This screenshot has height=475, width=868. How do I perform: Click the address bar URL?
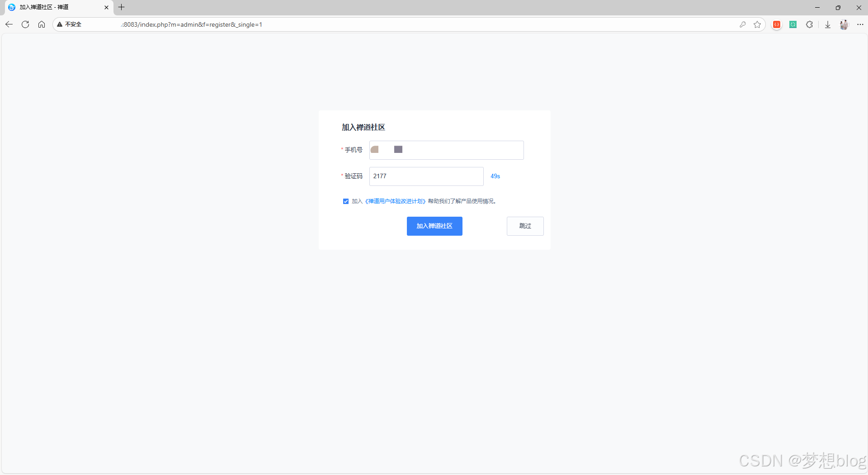192,24
